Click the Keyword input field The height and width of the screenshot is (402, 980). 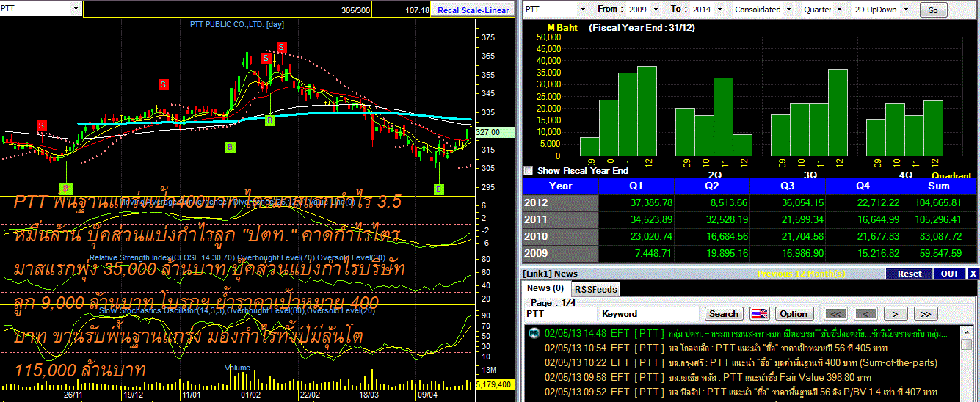[650, 313]
